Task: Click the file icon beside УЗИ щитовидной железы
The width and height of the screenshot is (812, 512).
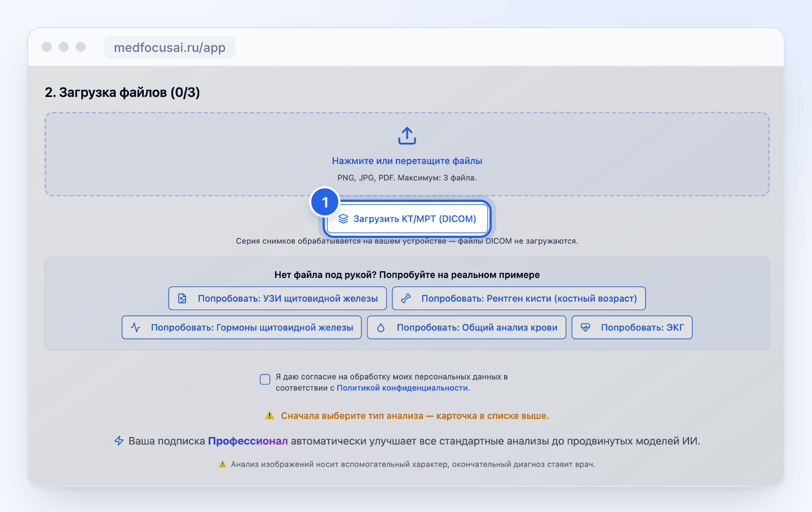Action: [182, 298]
